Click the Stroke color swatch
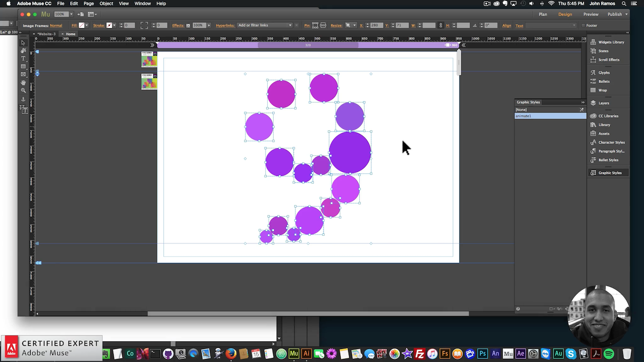 [109, 25]
